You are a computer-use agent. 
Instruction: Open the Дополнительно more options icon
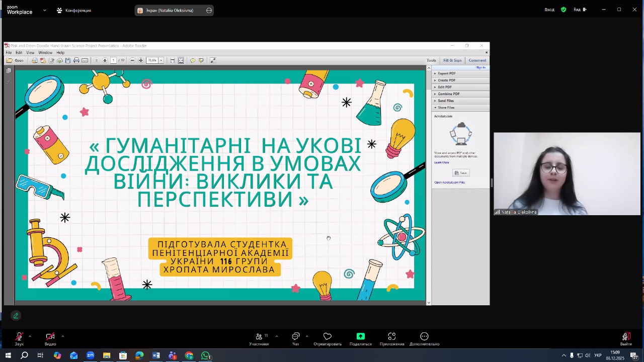[x=424, y=336]
